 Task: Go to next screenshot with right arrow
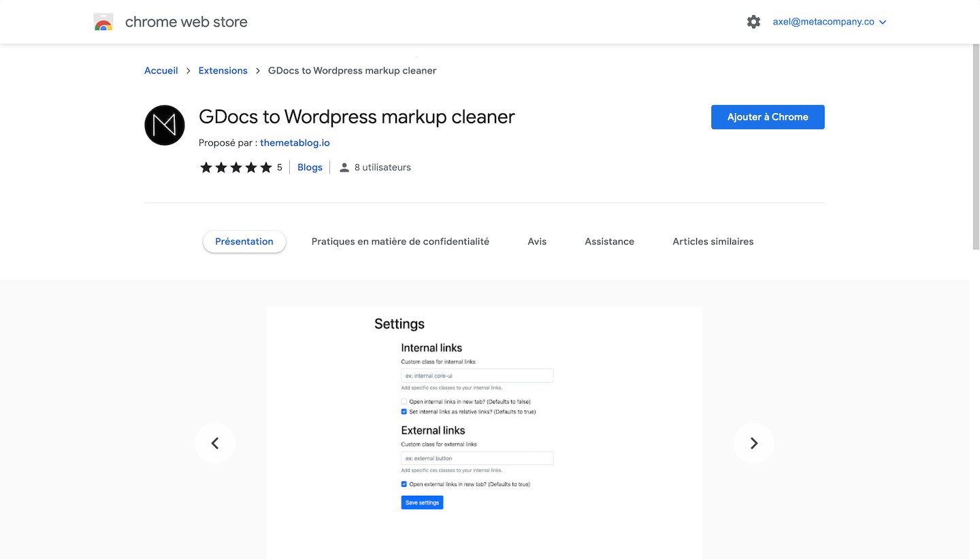[754, 443]
